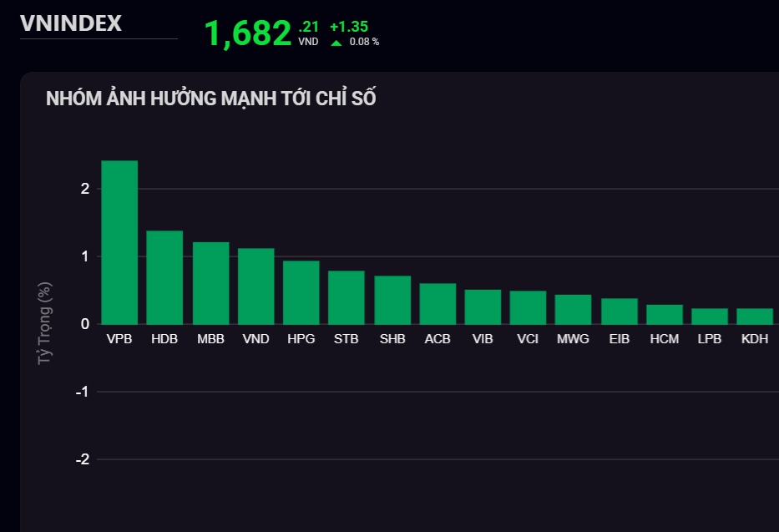
Task: Click the HPG bar in the chart
Action: [x=301, y=292]
